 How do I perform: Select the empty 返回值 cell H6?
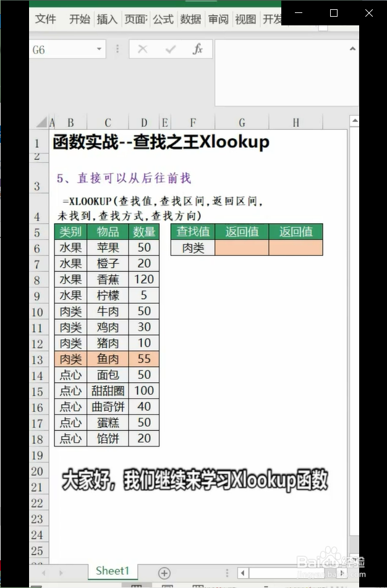(x=296, y=248)
